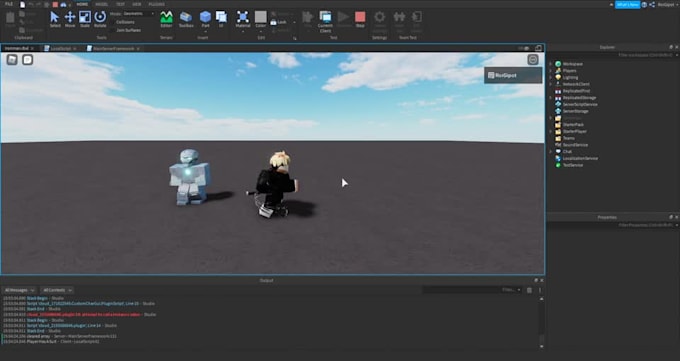
Task: Select ServerScriptService in Explorer
Action: coord(580,105)
